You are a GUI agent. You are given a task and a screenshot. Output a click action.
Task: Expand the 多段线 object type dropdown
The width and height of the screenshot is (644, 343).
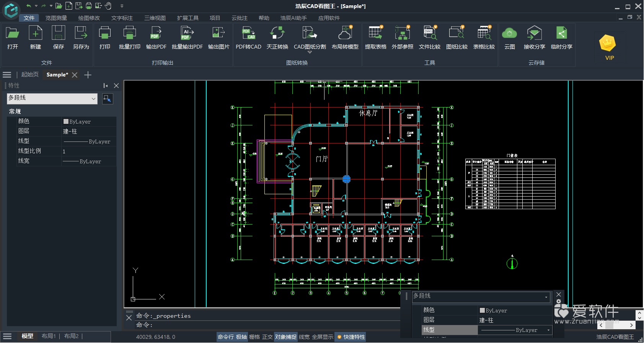click(93, 99)
